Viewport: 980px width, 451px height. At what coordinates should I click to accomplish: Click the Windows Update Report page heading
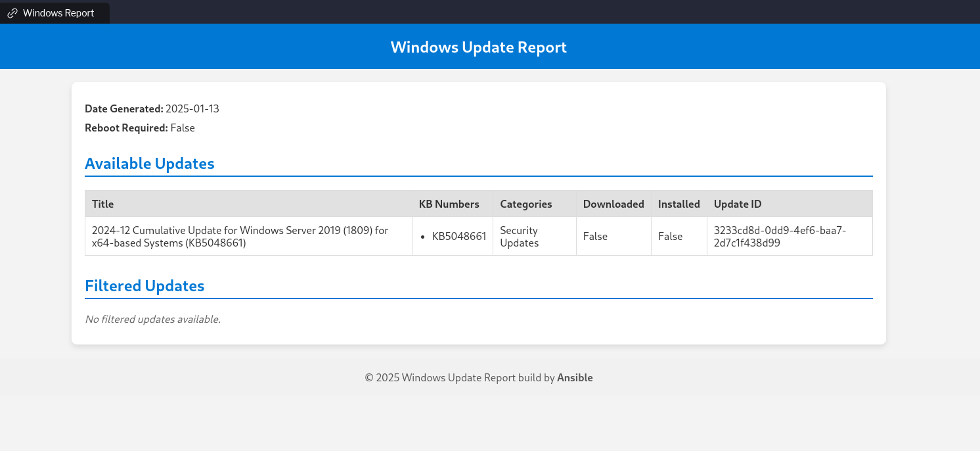[478, 47]
